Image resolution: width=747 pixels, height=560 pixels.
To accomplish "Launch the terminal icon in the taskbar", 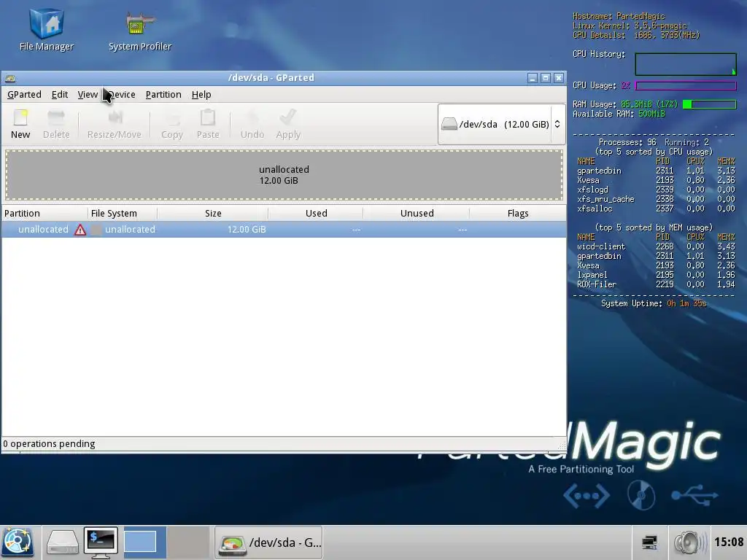I will (101, 542).
